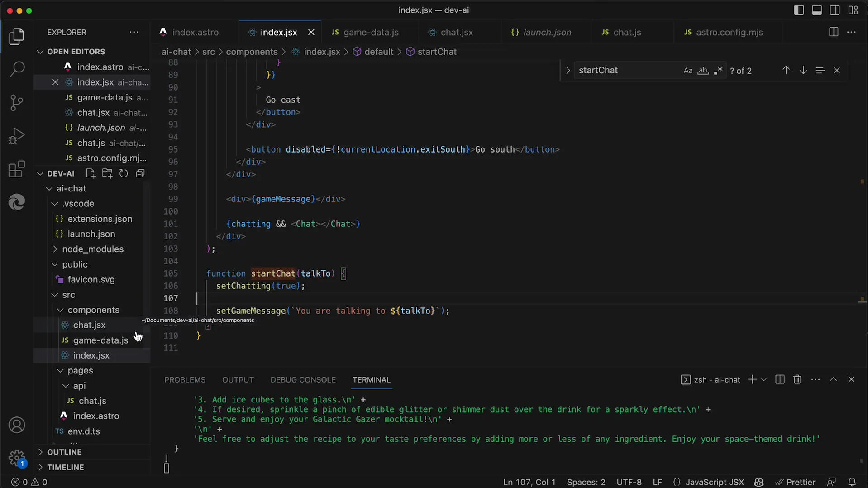Open terminal panel more actions ellipsis
The width and height of the screenshot is (868, 488).
point(816,379)
